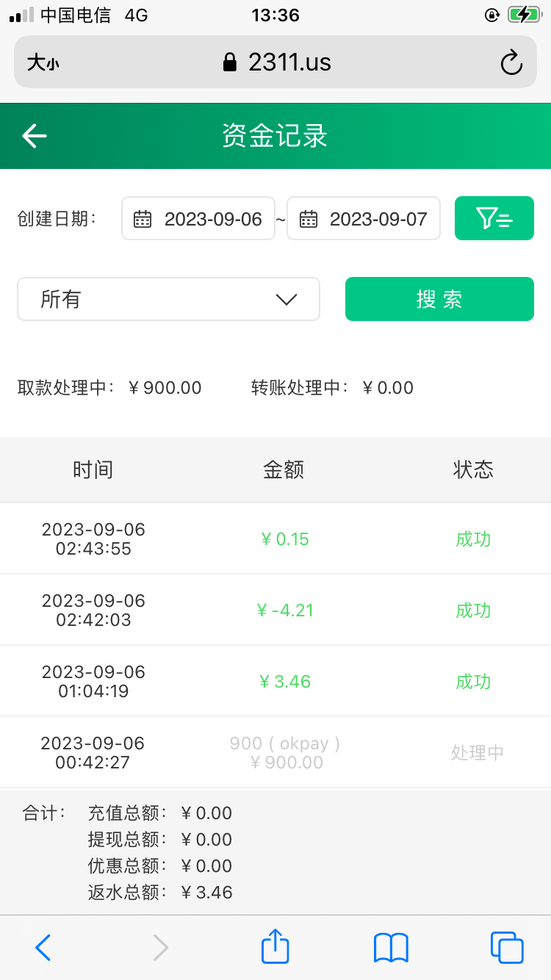Open the ¥-4.21 transaction record
This screenshot has width=551, height=980.
pyautogui.click(x=284, y=610)
